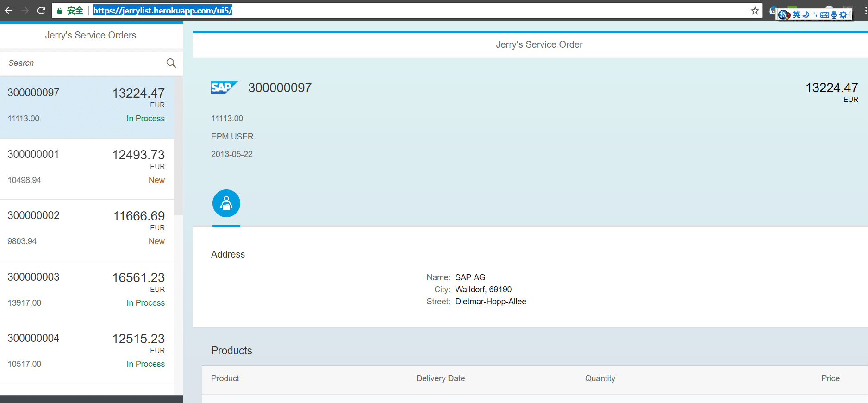
Task: Click the Product column header
Action: coord(225,378)
